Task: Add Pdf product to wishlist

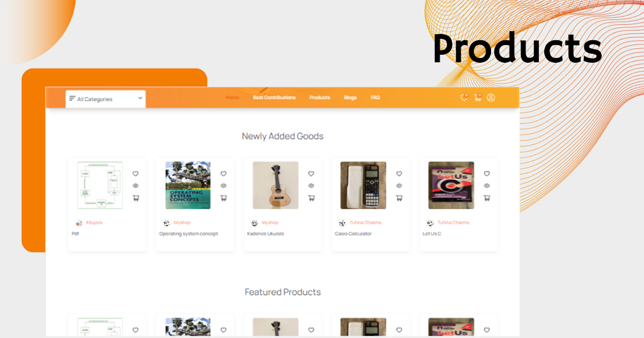Action: tap(135, 174)
